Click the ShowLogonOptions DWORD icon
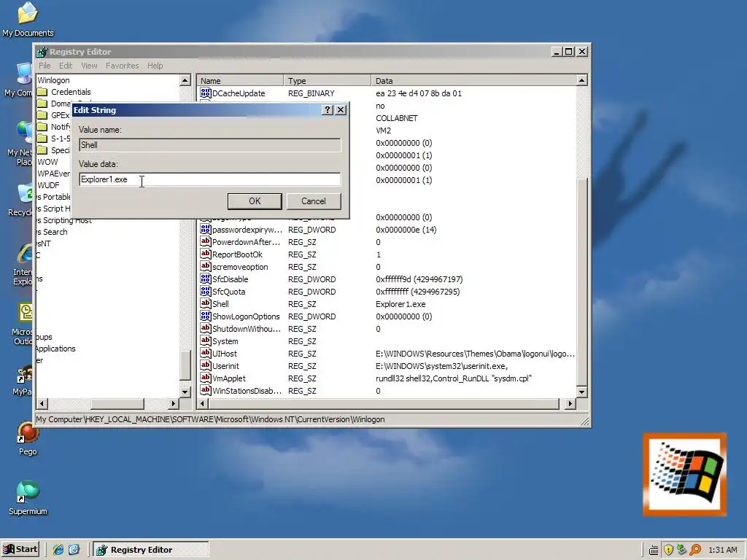This screenshot has width=747, height=560. click(x=205, y=316)
